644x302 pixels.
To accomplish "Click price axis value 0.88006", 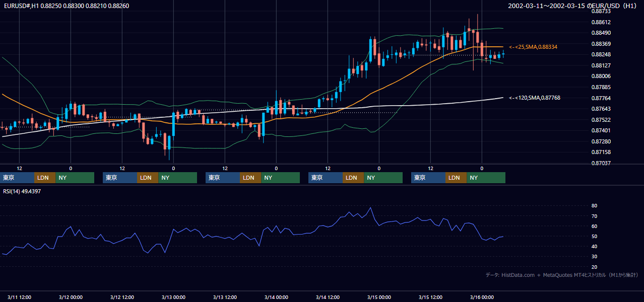I will (x=602, y=77).
